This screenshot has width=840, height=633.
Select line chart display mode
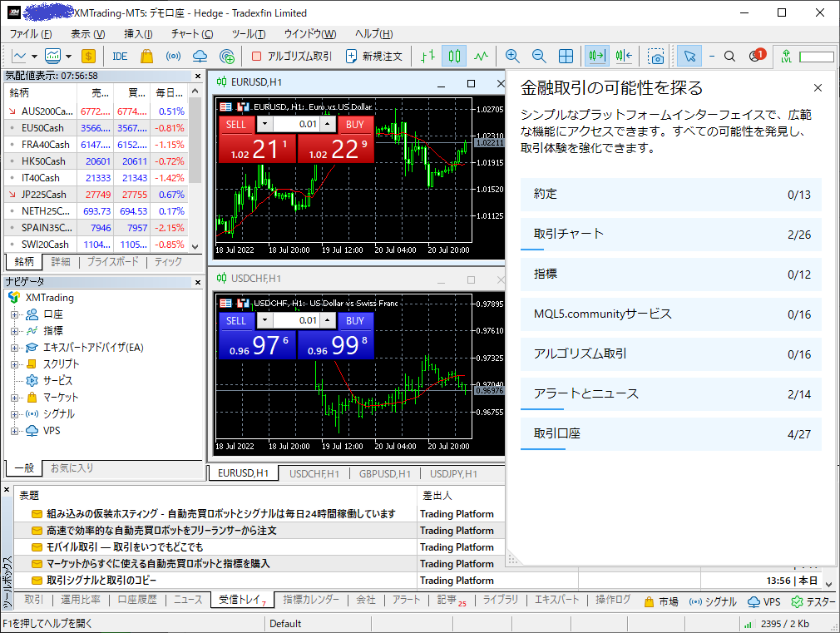click(481, 57)
